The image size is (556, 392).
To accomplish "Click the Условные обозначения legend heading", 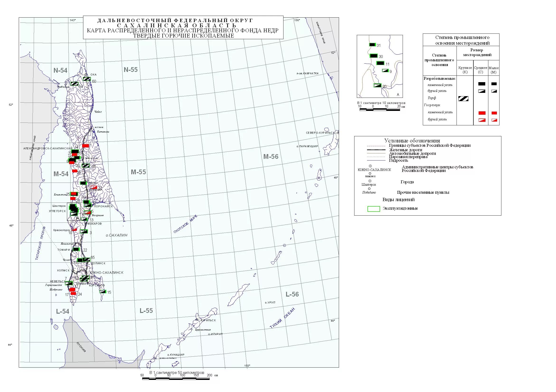I will [x=412, y=141].
